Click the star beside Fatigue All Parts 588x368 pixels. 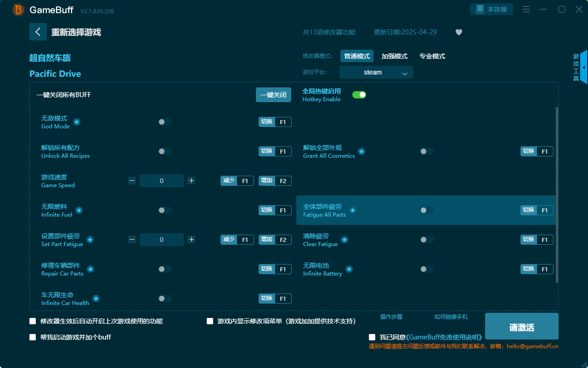pyautogui.click(x=352, y=210)
